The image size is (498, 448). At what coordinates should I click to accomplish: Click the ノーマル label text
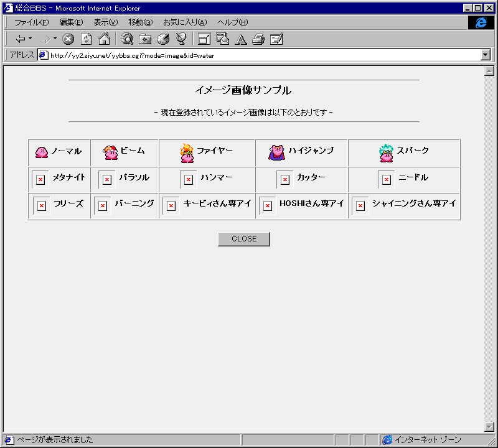pos(67,151)
